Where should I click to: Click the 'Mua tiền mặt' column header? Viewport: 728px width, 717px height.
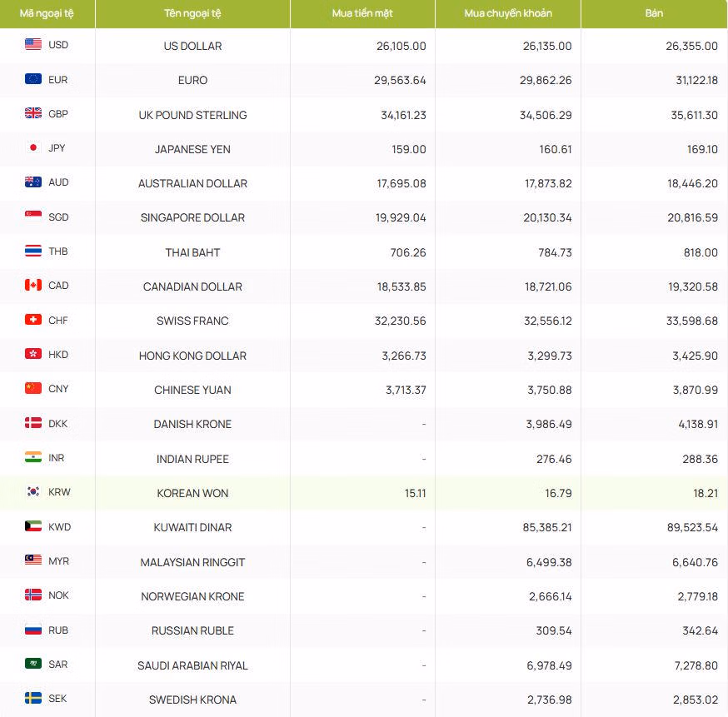coord(362,13)
